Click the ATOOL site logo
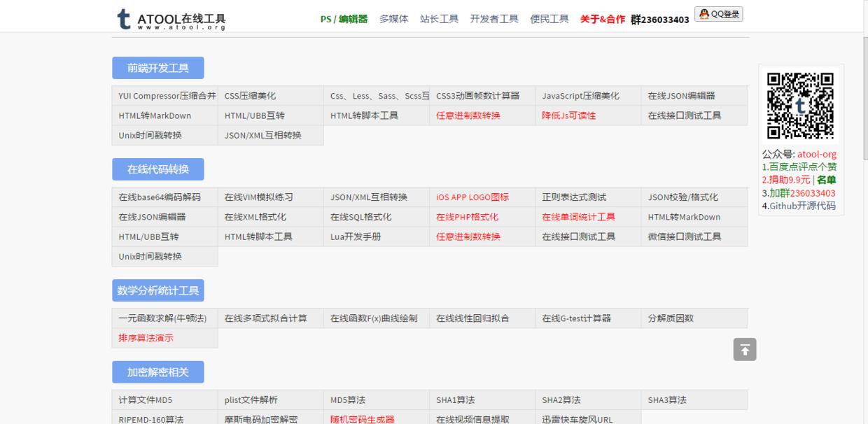This screenshot has height=424, width=868. click(170, 20)
